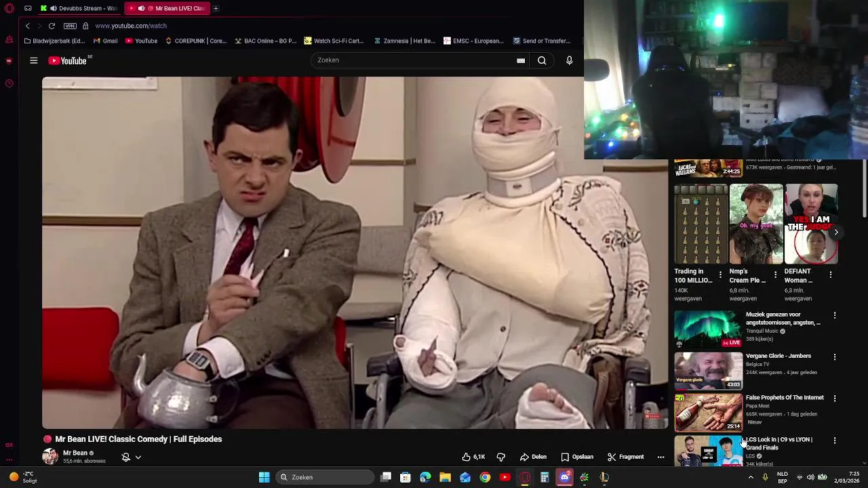Viewport: 868px width, 488px height.
Task: Toggle the Opera VPN badge
Action: tap(70, 26)
